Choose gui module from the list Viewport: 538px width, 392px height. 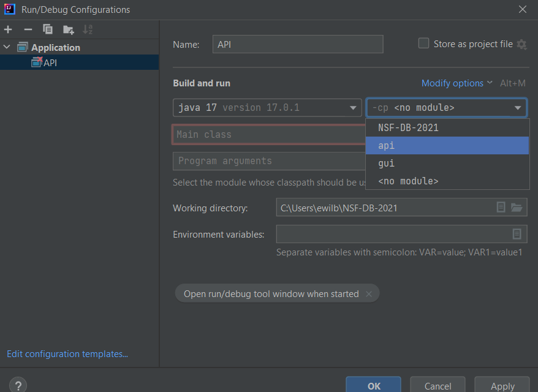pos(447,164)
